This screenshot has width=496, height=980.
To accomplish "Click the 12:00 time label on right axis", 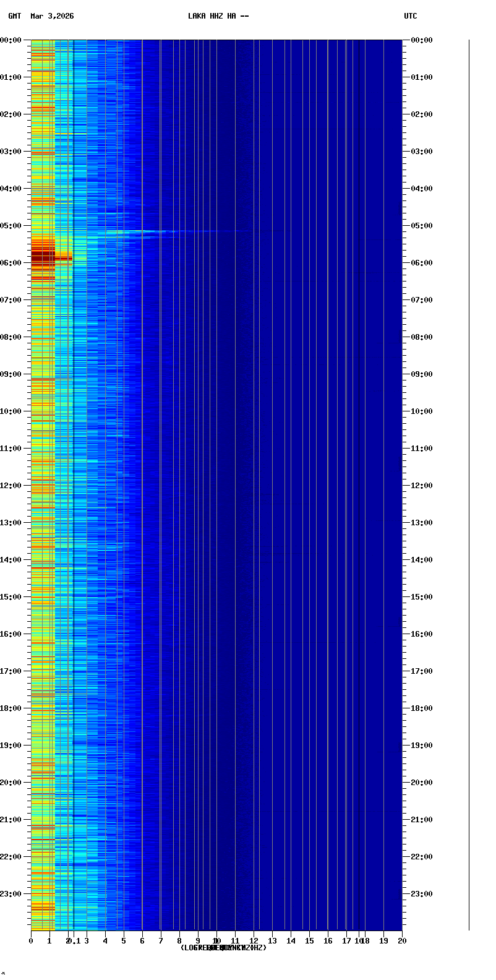I will (421, 486).
